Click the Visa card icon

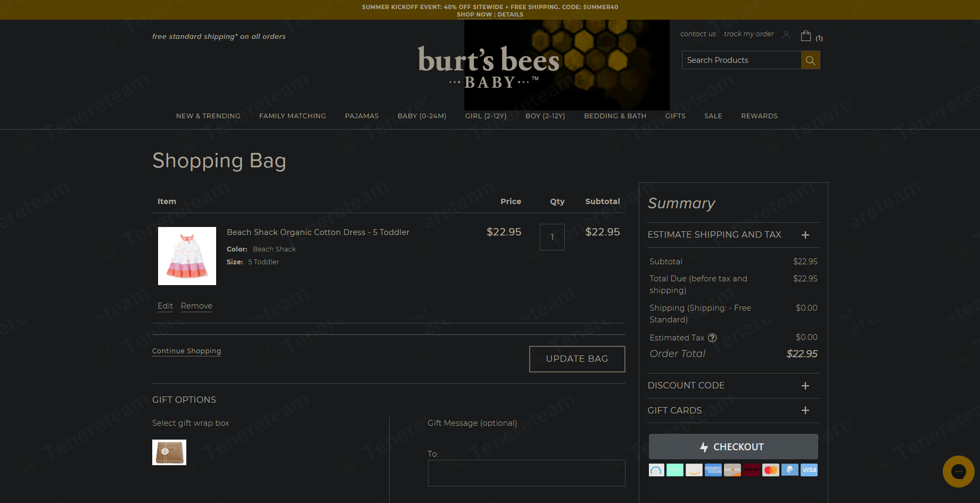[x=809, y=470]
